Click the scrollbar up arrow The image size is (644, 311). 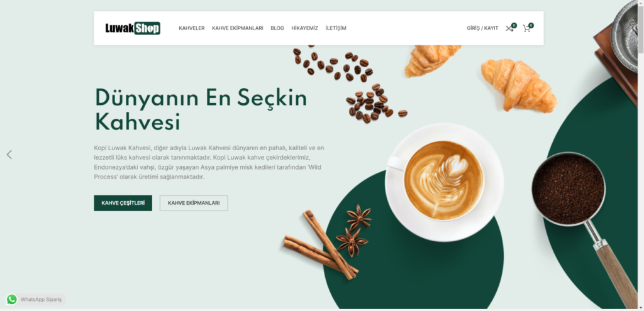pos(640,3)
